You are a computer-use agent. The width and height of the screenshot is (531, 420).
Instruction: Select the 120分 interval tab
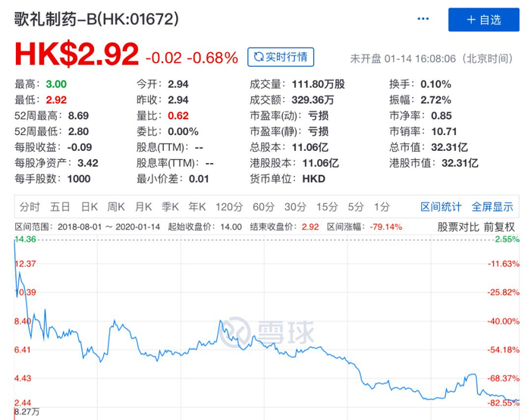click(x=229, y=206)
